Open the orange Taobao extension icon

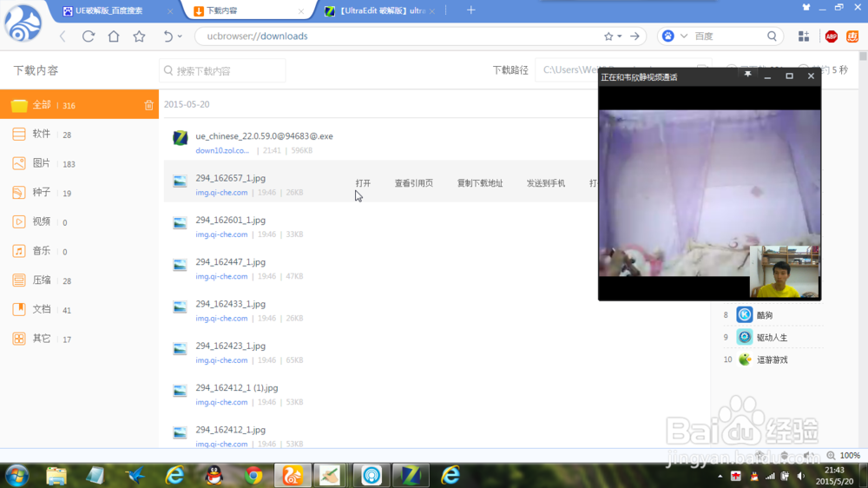pyautogui.click(x=852, y=36)
